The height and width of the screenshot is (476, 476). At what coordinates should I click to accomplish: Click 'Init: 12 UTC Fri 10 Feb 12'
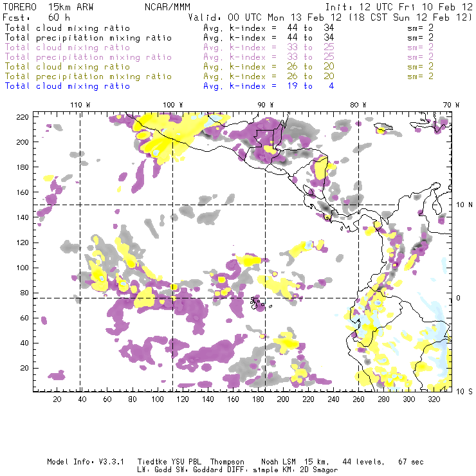[x=399, y=7]
